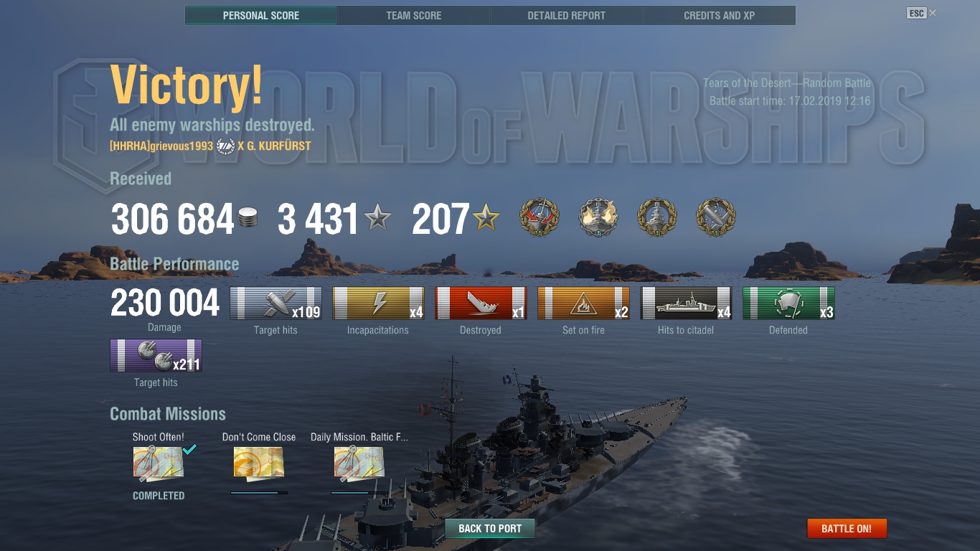Open the Credits and XP tab
This screenshot has width=980, height=551.
[x=720, y=15]
